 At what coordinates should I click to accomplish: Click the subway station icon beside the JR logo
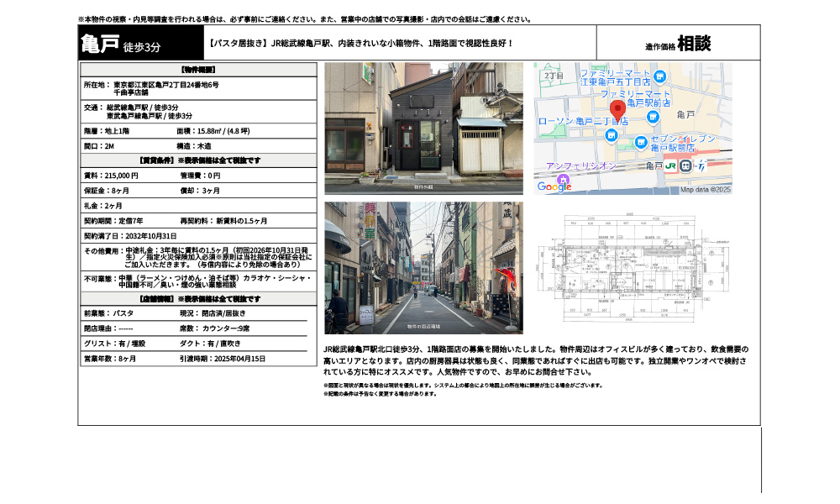point(686,166)
